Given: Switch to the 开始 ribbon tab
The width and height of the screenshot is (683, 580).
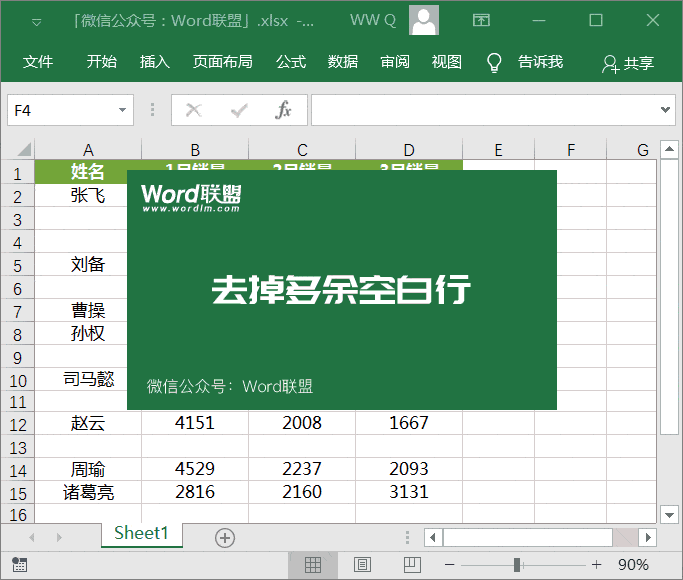Looking at the screenshot, I should click(101, 62).
